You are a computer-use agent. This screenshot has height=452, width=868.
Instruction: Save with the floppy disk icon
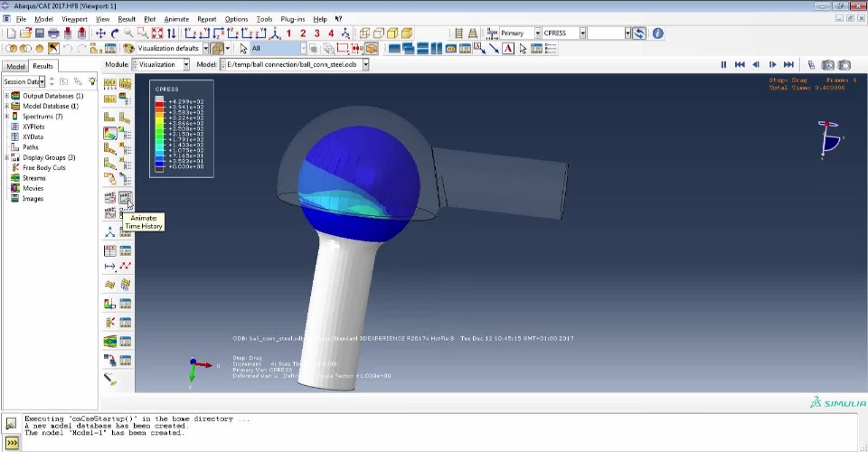[39, 33]
